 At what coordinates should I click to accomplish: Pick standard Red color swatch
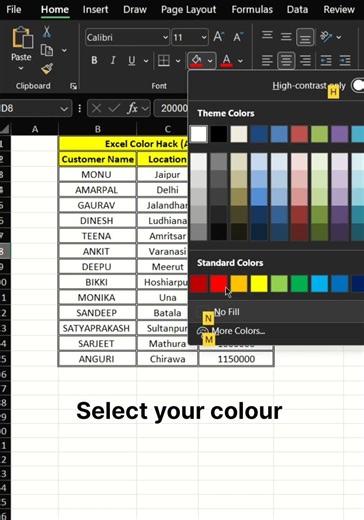[219, 284]
